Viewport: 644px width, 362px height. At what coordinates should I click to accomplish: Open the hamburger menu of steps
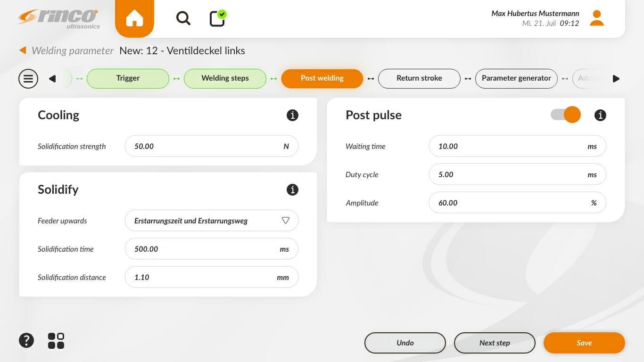28,79
